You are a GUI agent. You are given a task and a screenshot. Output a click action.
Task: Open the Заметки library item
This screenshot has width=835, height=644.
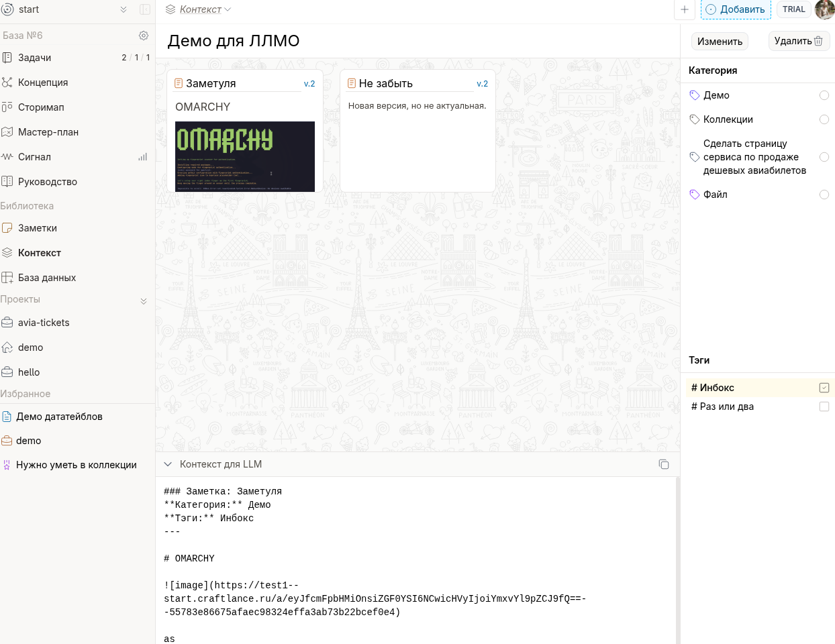pos(38,228)
